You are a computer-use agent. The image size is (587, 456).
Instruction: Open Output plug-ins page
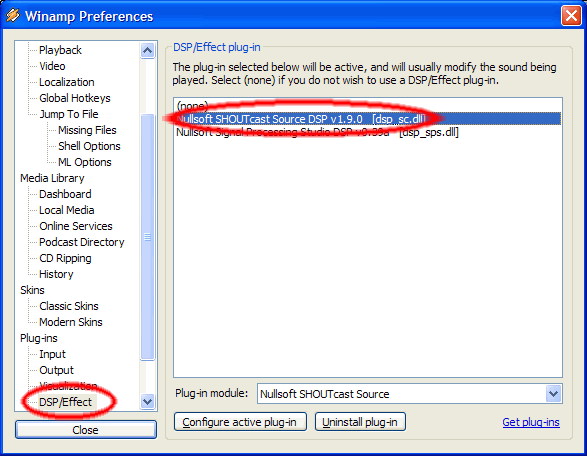pyautogui.click(x=57, y=370)
